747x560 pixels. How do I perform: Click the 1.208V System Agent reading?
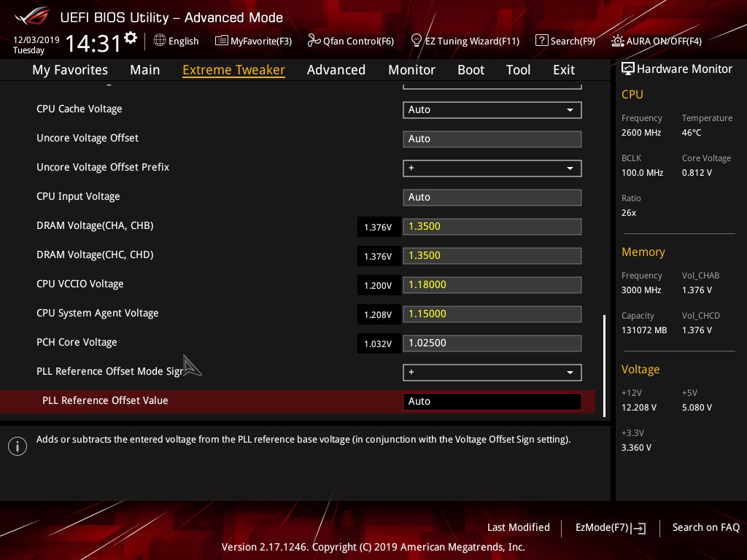click(x=378, y=315)
